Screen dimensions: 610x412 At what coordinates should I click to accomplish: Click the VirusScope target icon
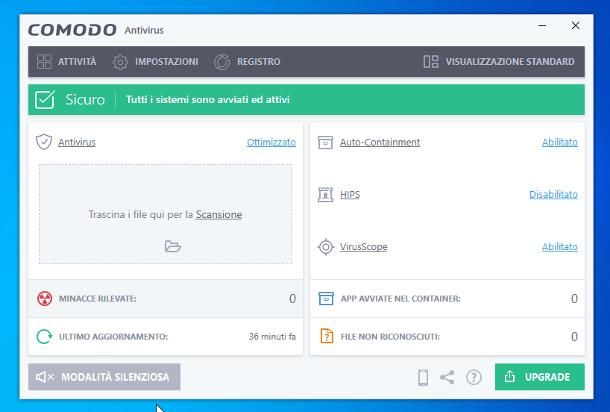(x=326, y=247)
